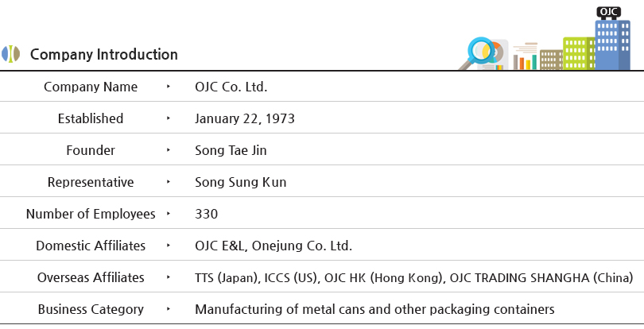This screenshot has height=329, width=644.
Task: Select the Company Introduction heading
Action: (104, 54)
